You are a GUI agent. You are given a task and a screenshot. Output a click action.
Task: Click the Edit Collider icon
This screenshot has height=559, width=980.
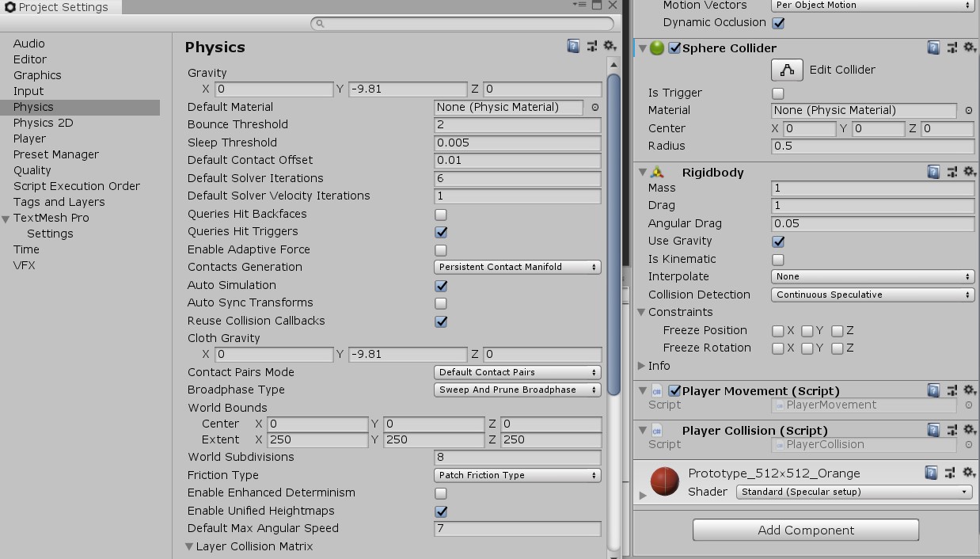(x=786, y=70)
